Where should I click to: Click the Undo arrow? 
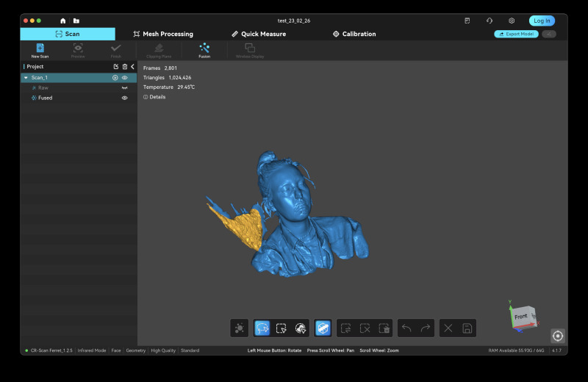coord(406,328)
